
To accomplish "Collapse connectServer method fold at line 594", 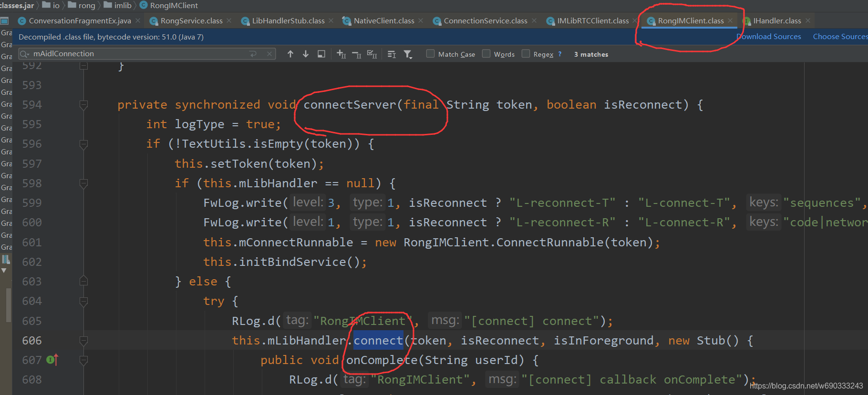I will (x=83, y=105).
